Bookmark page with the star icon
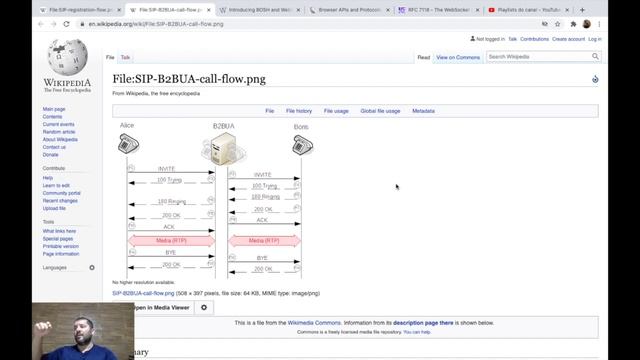 pos(558,24)
